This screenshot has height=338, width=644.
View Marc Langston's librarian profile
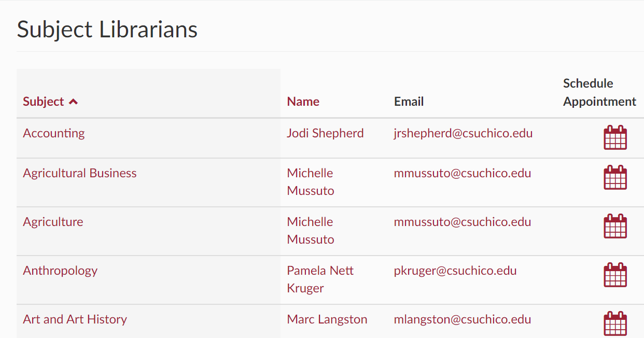[327, 319]
